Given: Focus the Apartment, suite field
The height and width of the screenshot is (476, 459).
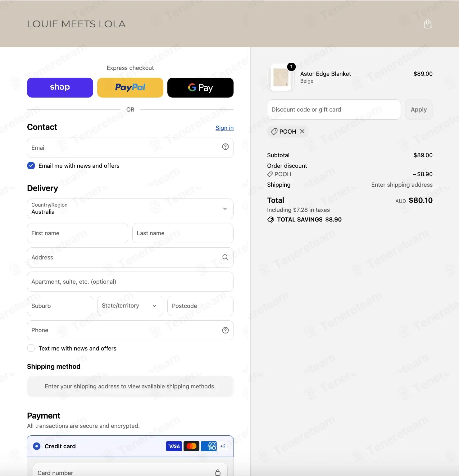Looking at the screenshot, I should point(130,281).
